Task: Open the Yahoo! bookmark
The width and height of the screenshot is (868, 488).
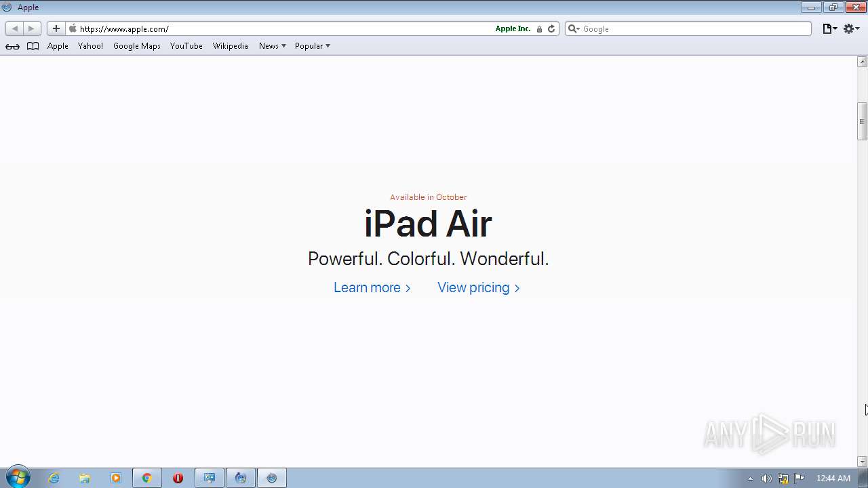Action: [x=90, y=46]
